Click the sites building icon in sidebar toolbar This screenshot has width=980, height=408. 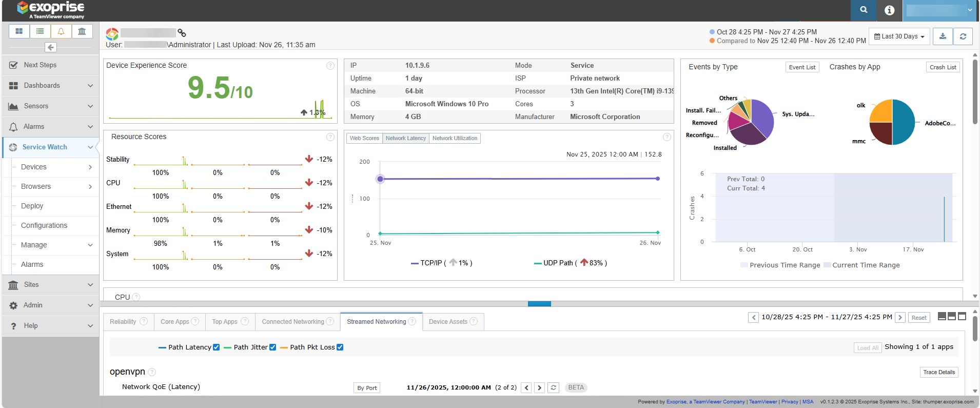click(x=82, y=31)
